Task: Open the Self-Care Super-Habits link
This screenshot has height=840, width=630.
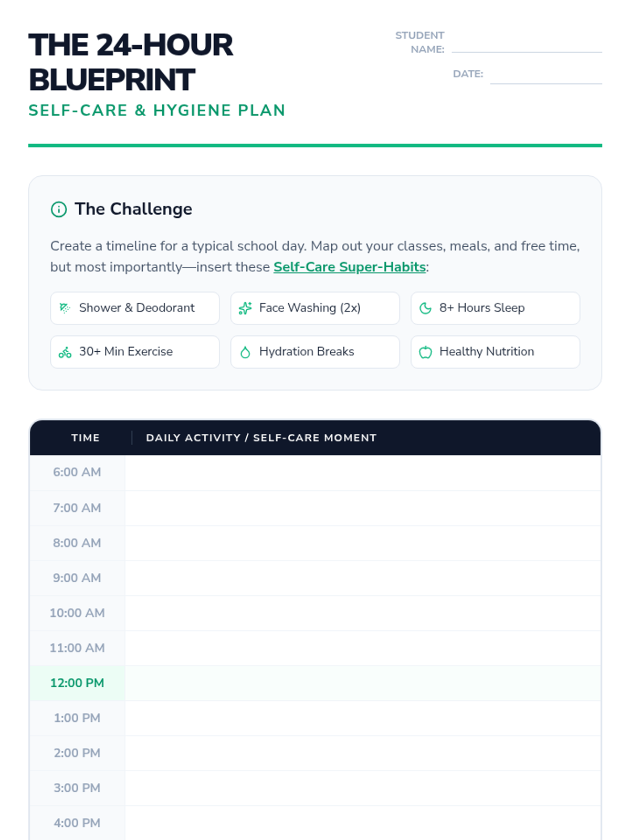Action: [x=349, y=267]
